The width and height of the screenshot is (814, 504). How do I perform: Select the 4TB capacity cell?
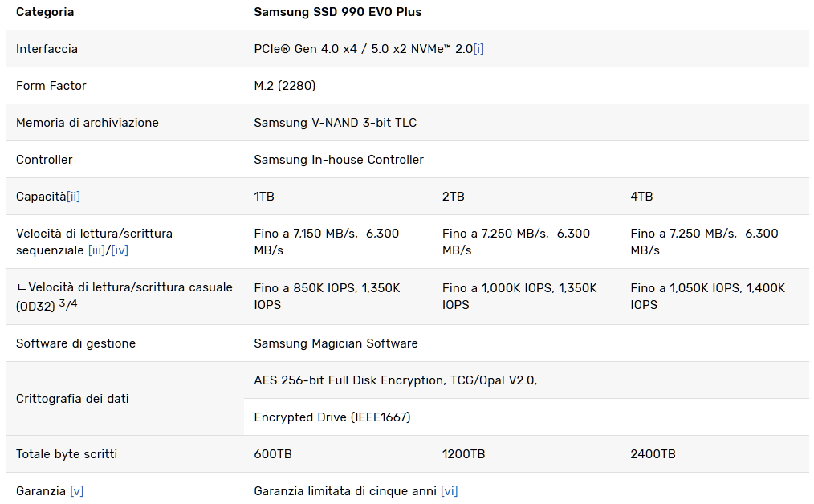point(641,197)
